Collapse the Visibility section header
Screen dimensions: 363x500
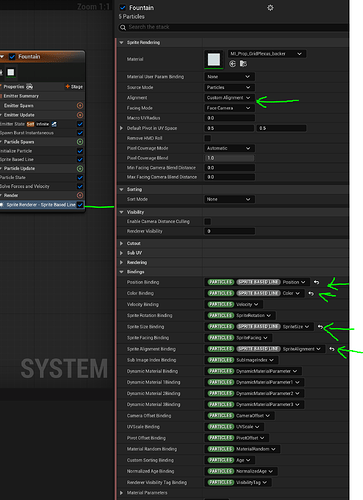tap(121, 212)
